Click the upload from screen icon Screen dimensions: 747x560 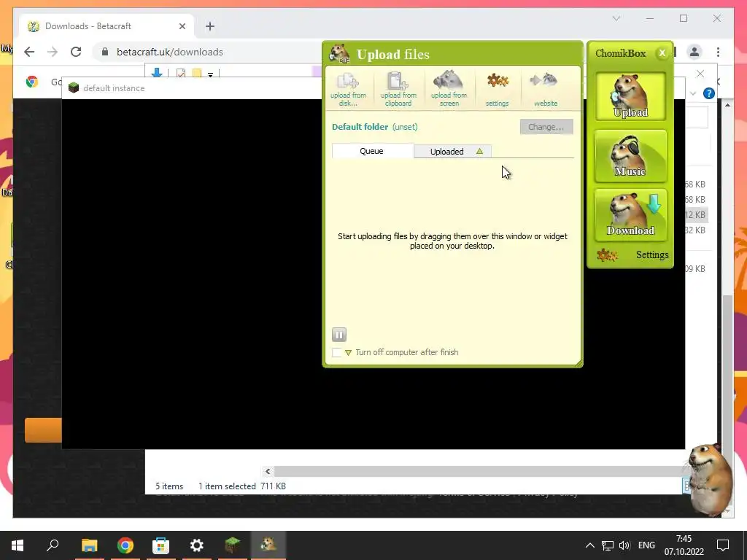tap(449, 89)
